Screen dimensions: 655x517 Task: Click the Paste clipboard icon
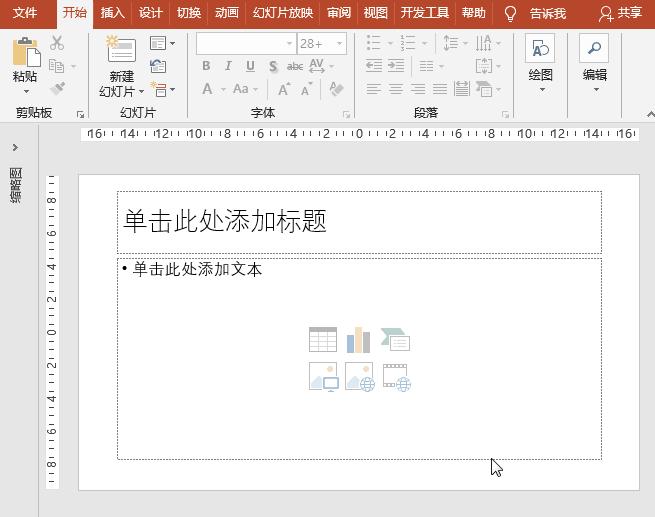(26, 52)
